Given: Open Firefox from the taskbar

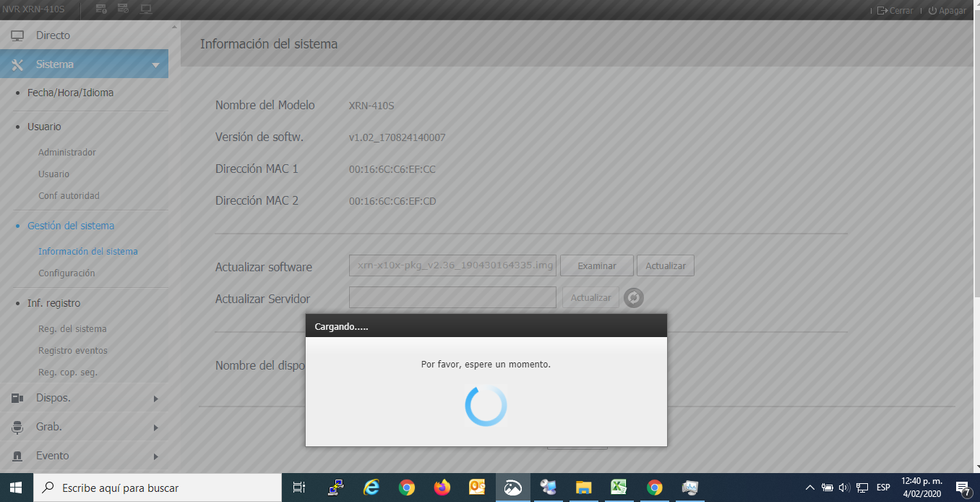Looking at the screenshot, I should [x=442, y=488].
